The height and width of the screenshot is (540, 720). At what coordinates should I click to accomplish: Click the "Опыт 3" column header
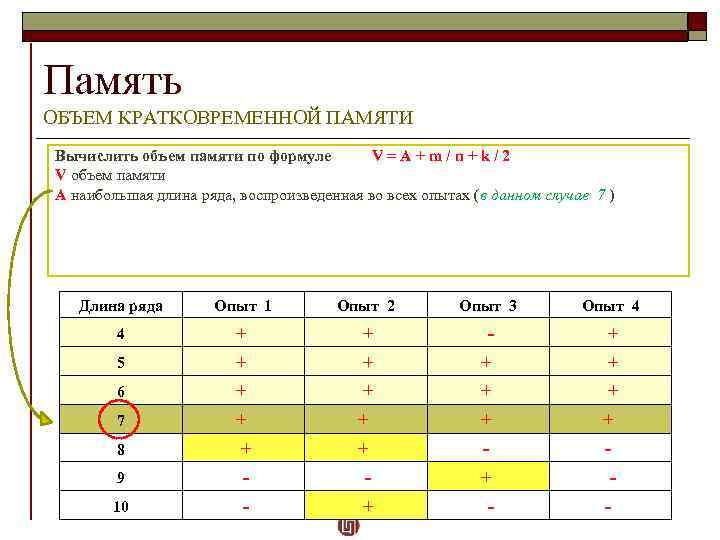(x=488, y=306)
